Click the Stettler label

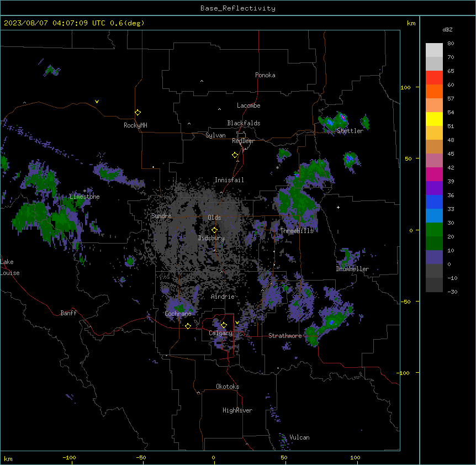(350, 131)
